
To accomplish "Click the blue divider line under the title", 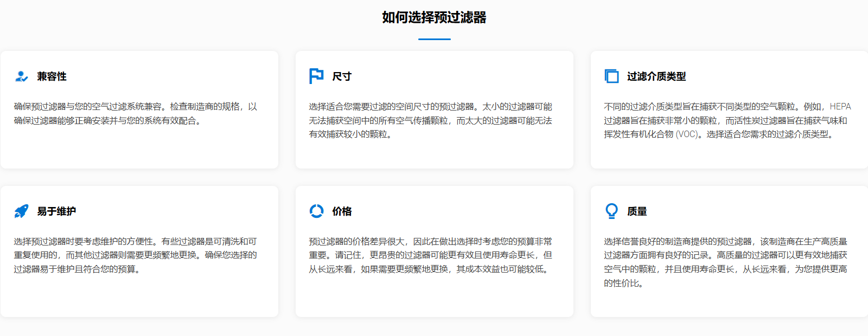I will click(434, 39).
